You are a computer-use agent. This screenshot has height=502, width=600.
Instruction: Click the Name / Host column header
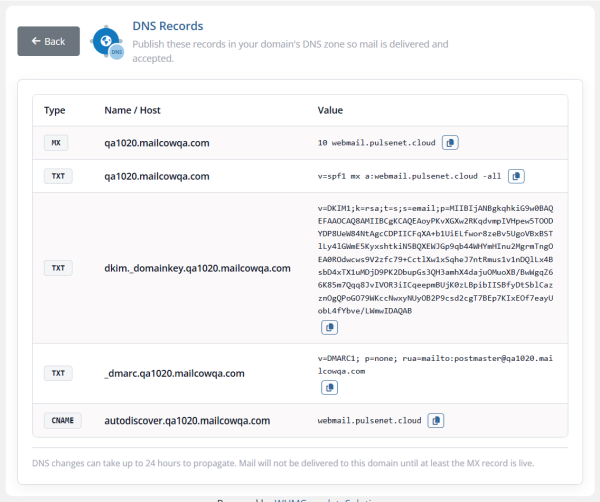click(132, 110)
